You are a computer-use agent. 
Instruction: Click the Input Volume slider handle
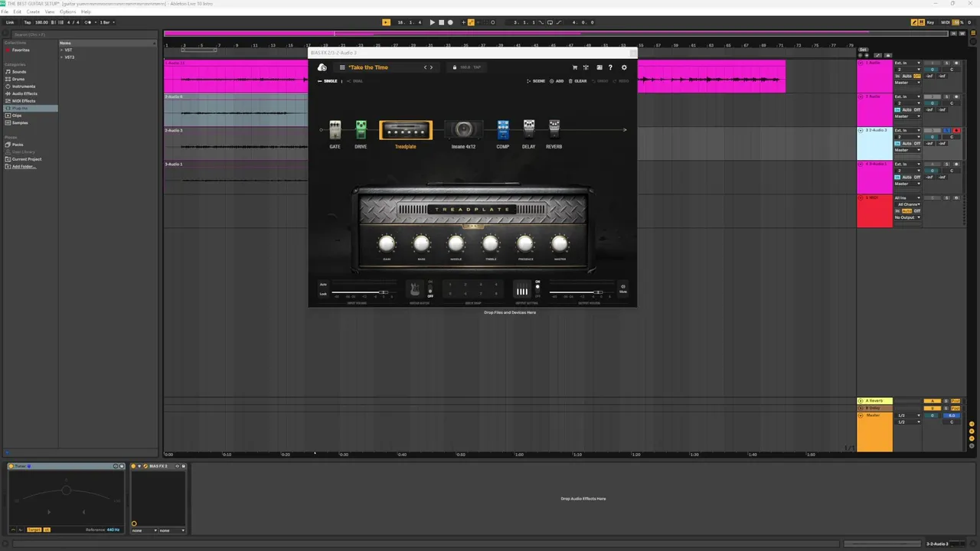point(384,292)
